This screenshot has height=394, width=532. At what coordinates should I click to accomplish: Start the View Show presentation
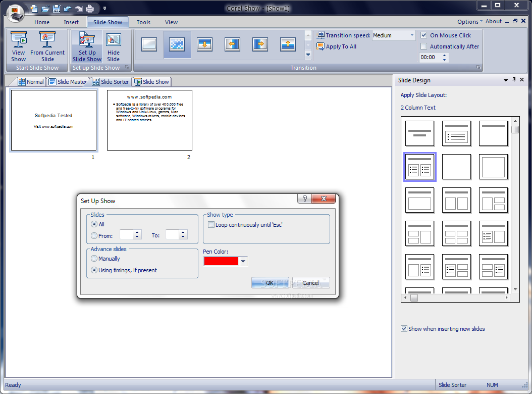(x=19, y=46)
